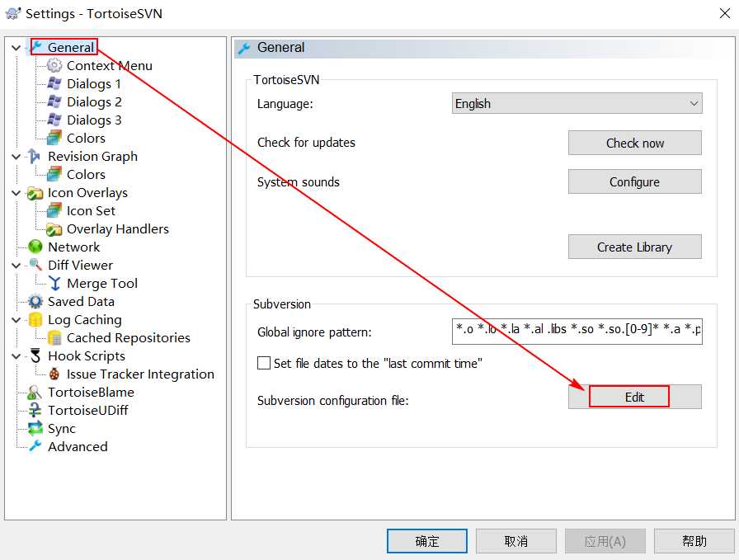Viewport: 739px width, 560px height.
Task: Click the Icon Set icon
Action: (54, 210)
